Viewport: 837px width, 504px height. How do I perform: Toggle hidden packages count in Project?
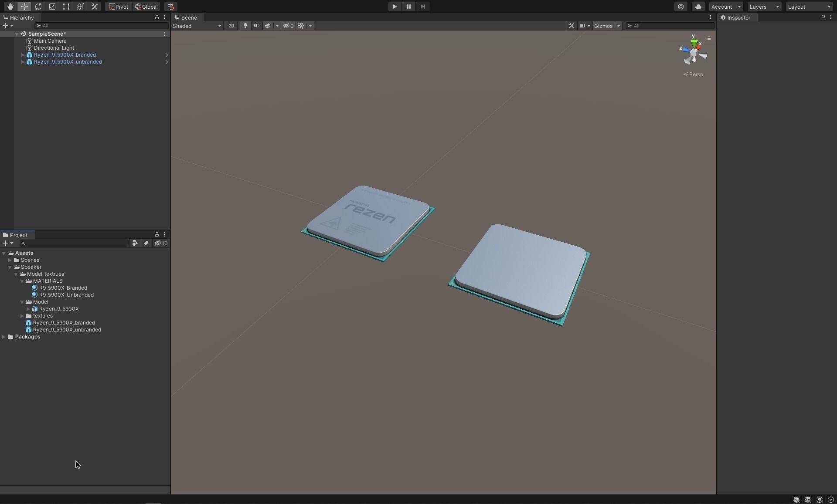[x=161, y=243]
